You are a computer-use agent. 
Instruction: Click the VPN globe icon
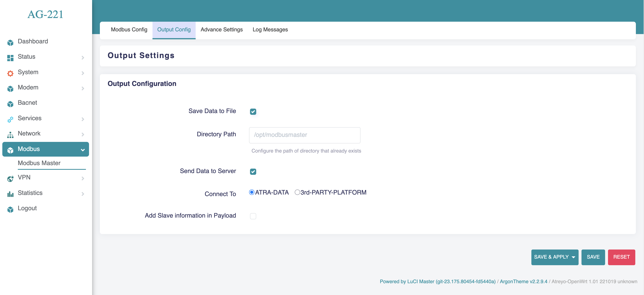[x=10, y=178]
